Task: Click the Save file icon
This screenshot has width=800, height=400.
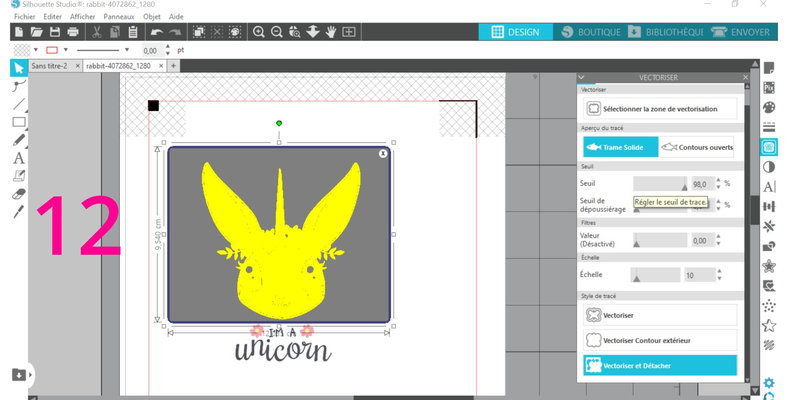Action: click(56, 32)
